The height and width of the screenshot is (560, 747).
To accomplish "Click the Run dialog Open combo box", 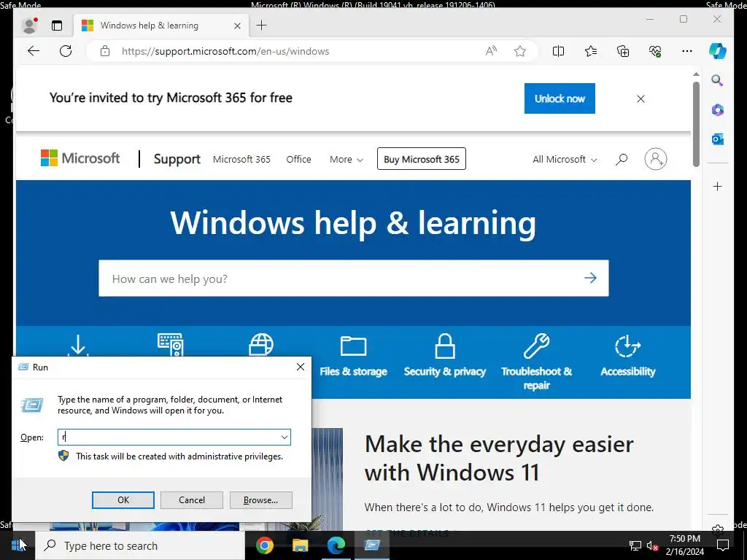I will click(174, 437).
